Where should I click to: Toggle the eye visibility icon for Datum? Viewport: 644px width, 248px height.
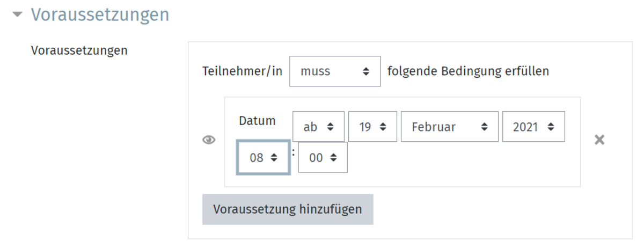click(x=209, y=140)
